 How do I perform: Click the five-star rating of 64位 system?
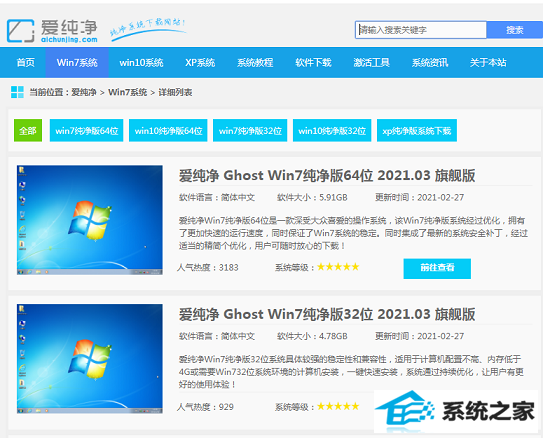[x=338, y=267]
